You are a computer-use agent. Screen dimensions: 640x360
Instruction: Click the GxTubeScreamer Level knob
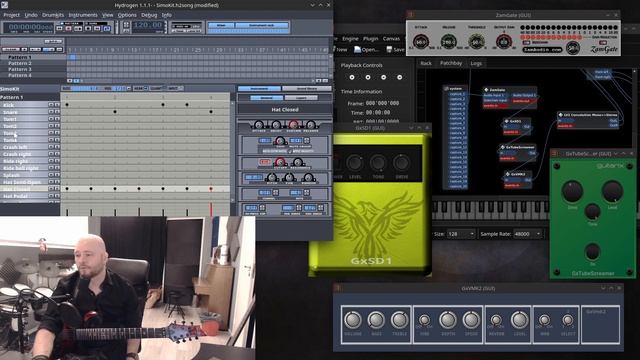[612, 192]
